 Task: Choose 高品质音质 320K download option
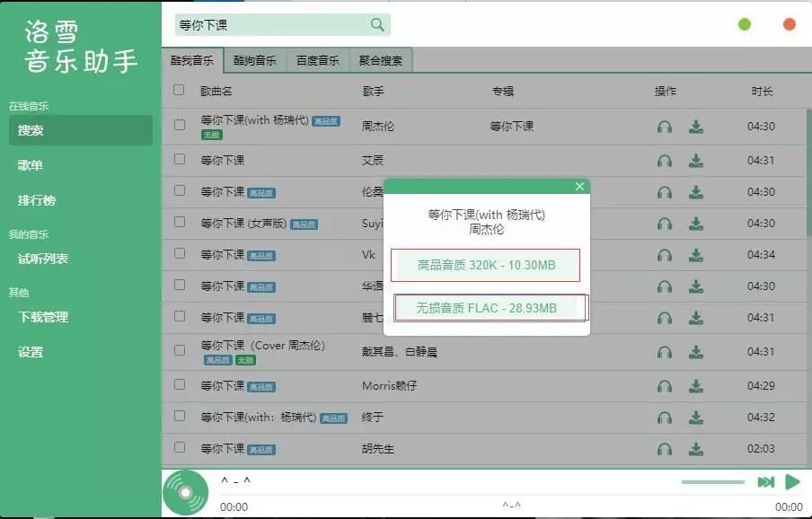(x=486, y=265)
